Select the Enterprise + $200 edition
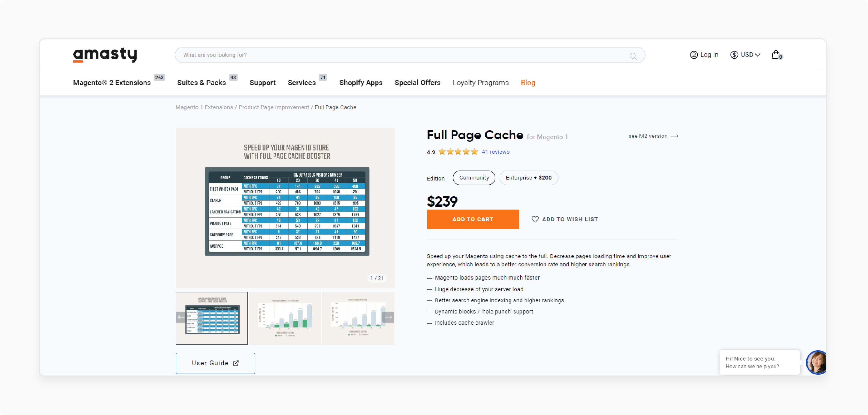The width and height of the screenshot is (868, 415). point(528,178)
